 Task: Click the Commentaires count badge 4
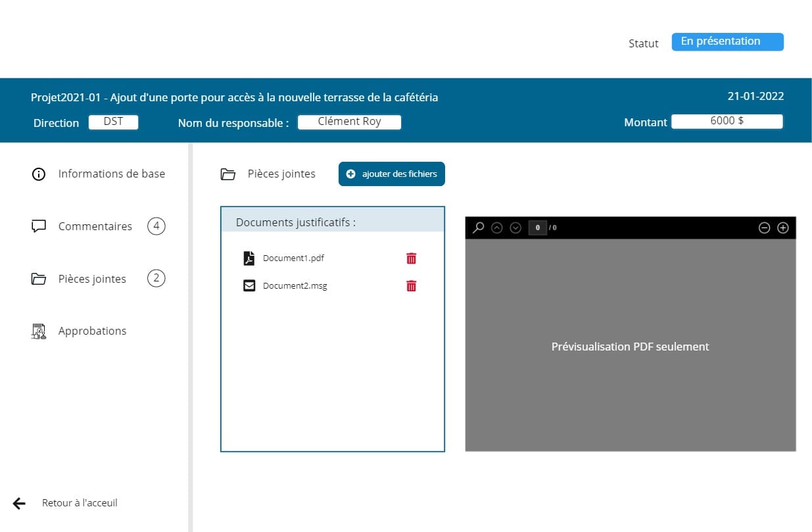[156, 226]
